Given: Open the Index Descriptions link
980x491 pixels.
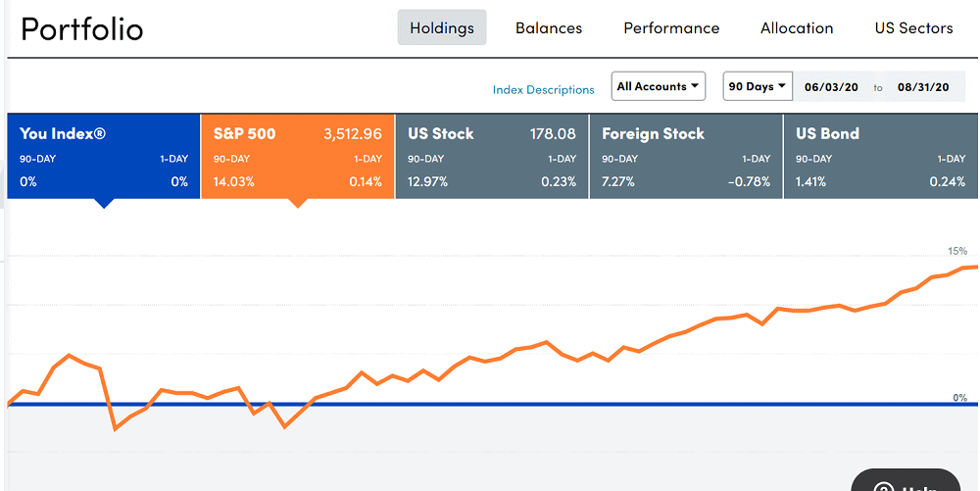Looking at the screenshot, I should point(543,90).
